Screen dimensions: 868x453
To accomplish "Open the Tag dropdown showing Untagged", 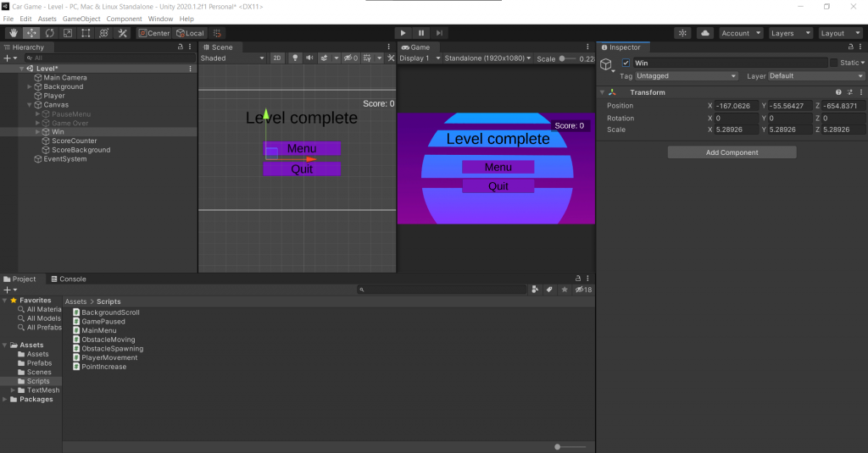I will [x=687, y=76].
